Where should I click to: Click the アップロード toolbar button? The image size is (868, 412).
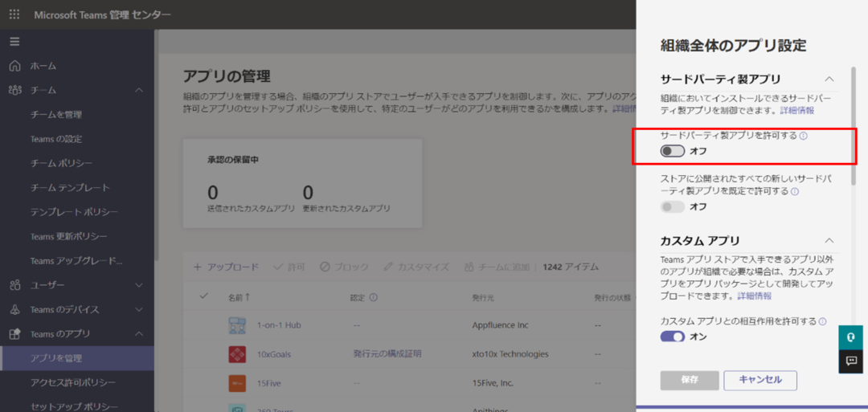point(226,267)
